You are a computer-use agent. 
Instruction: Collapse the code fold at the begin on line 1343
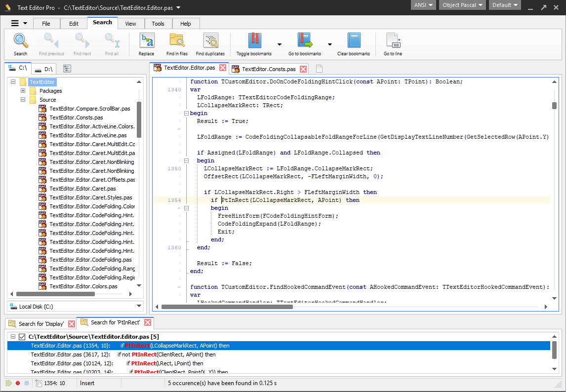tap(187, 114)
